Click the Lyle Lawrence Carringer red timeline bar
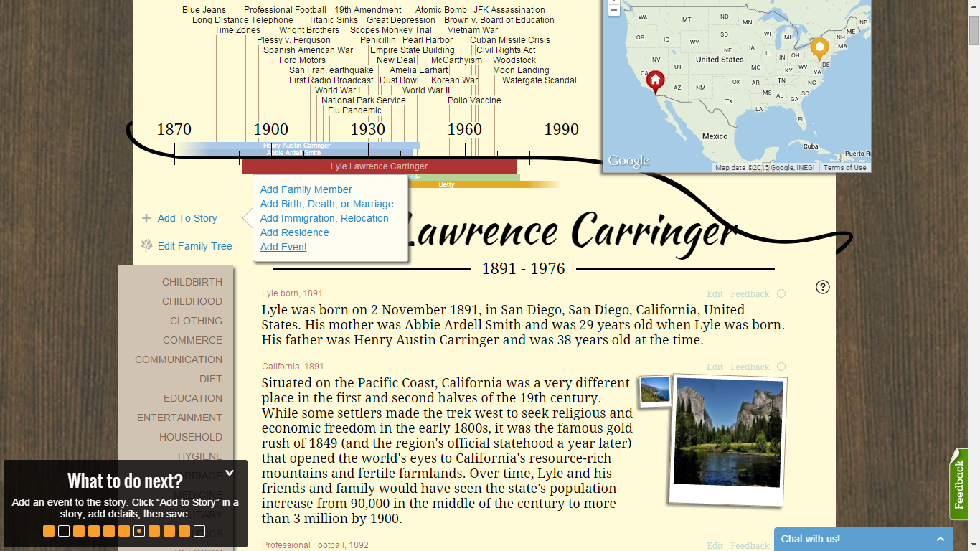The image size is (980, 551). pyautogui.click(x=379, y=166)
